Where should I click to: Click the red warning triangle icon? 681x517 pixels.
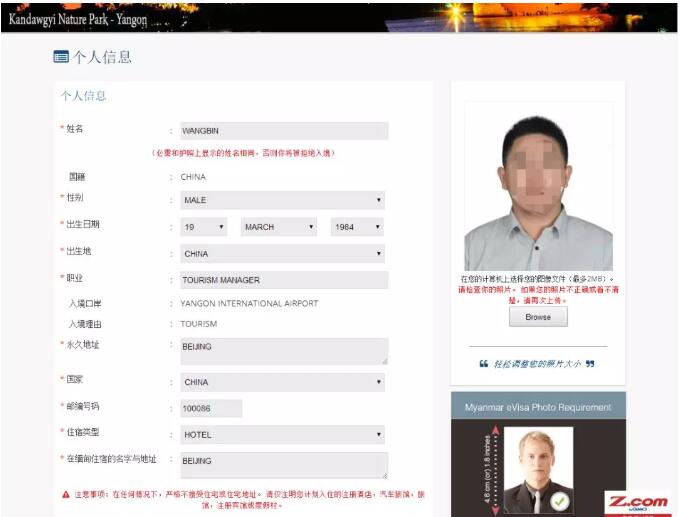click(66, 494)
